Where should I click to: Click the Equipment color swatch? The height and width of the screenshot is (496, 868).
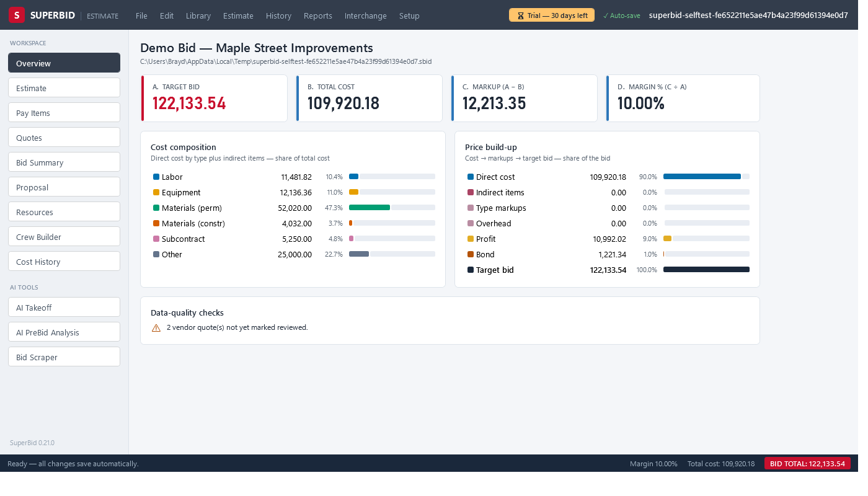(x=156, y=192)
